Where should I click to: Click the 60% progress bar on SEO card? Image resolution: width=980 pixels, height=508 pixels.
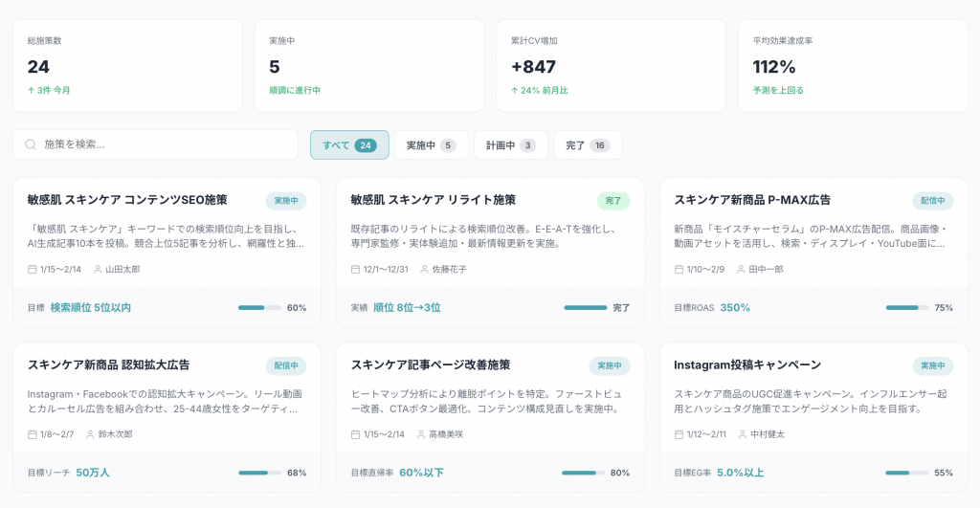259,308
